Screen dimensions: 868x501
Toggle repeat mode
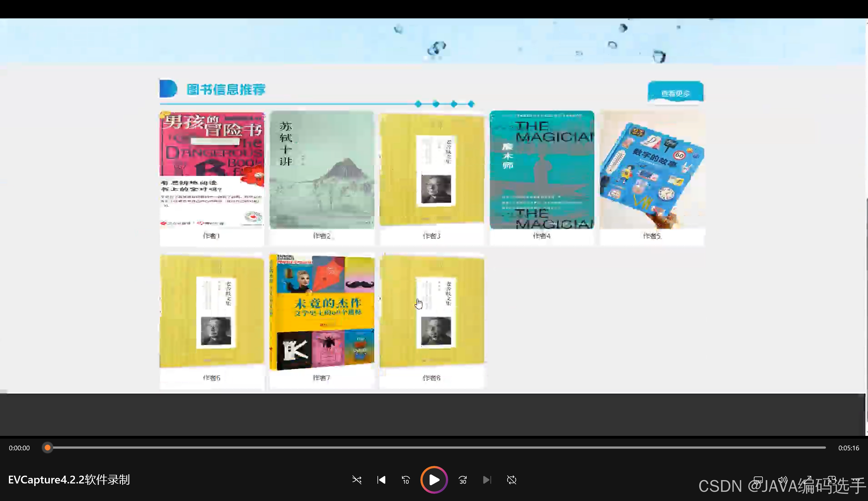pyautogui.click(x=512, y=480)
